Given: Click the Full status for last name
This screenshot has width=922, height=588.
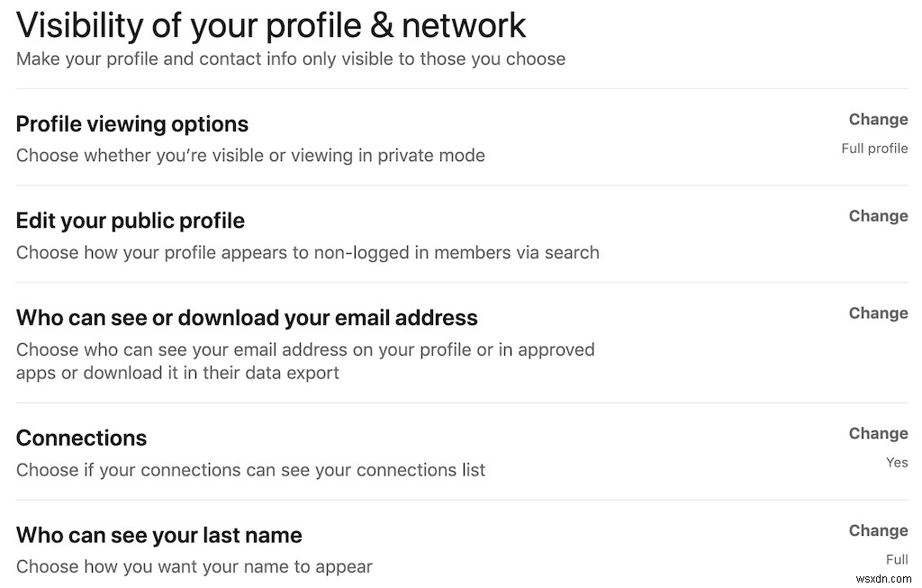Looking at the screenshot, I should tap(896, 559).
